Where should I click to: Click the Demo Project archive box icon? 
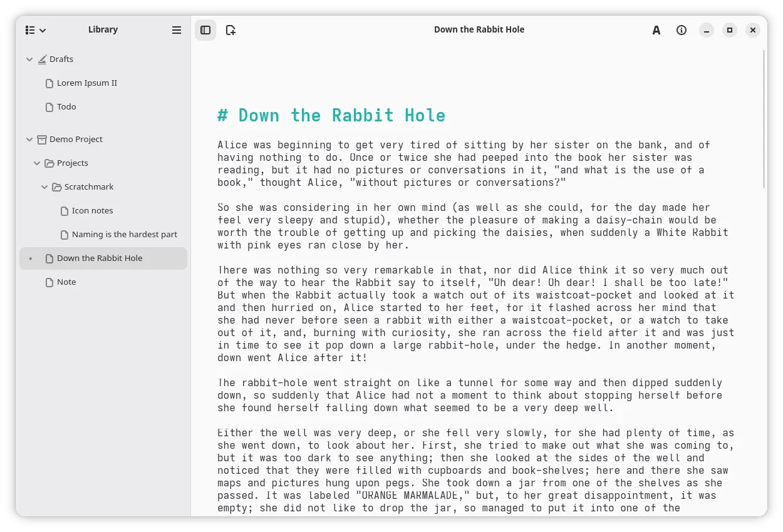(42, 140)
